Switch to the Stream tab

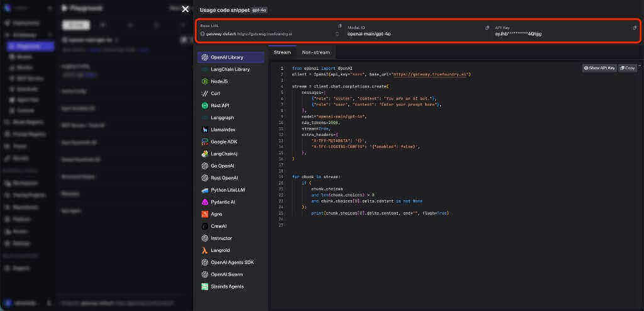pos(282,52)
